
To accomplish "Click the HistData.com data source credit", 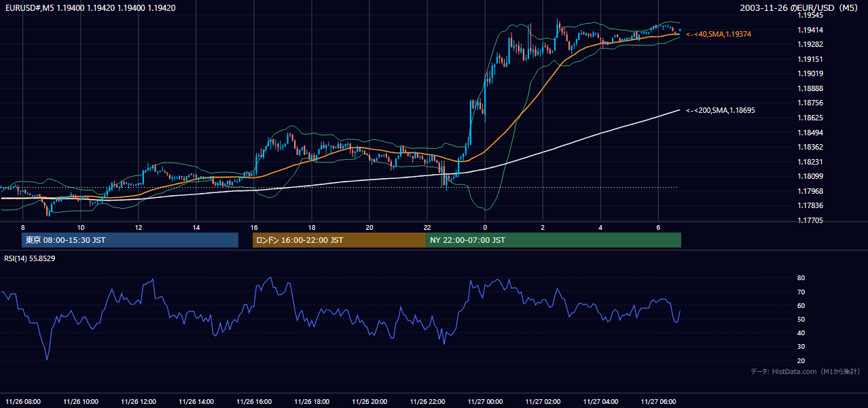I will [806, 371].
